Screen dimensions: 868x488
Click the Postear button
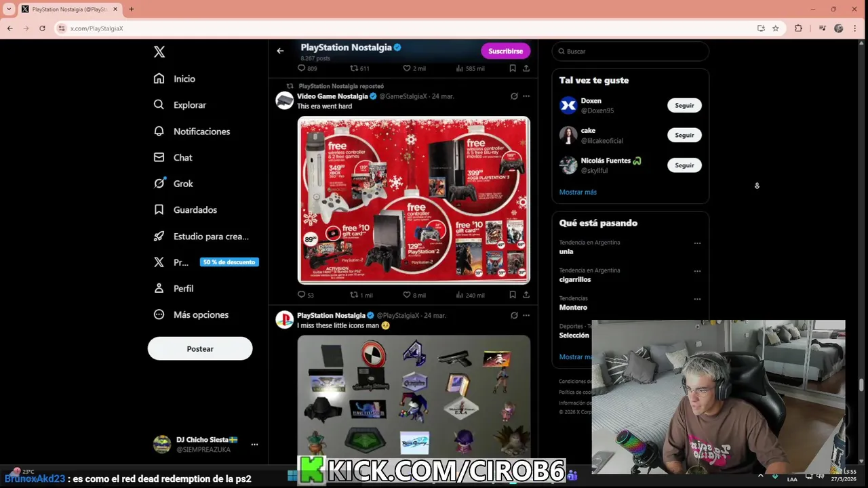[x=200, y=348]
